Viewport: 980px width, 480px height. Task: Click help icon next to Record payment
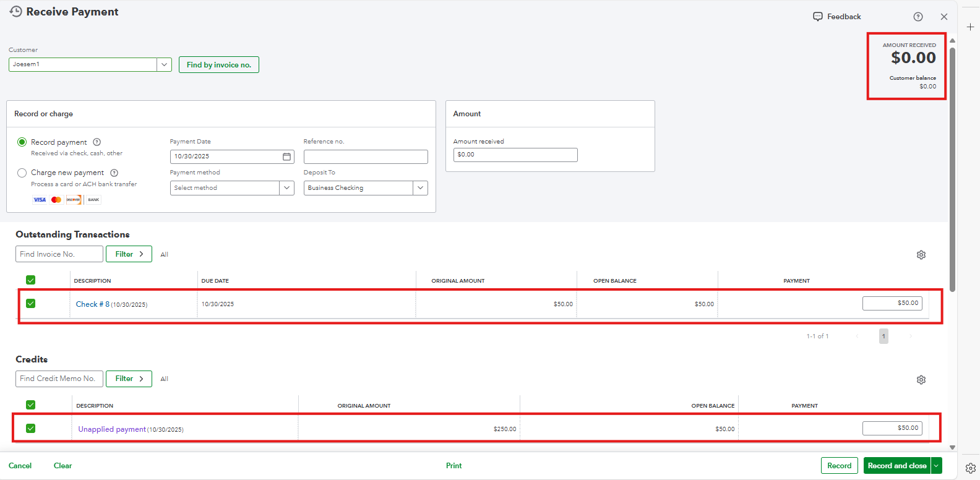[97, 142]
